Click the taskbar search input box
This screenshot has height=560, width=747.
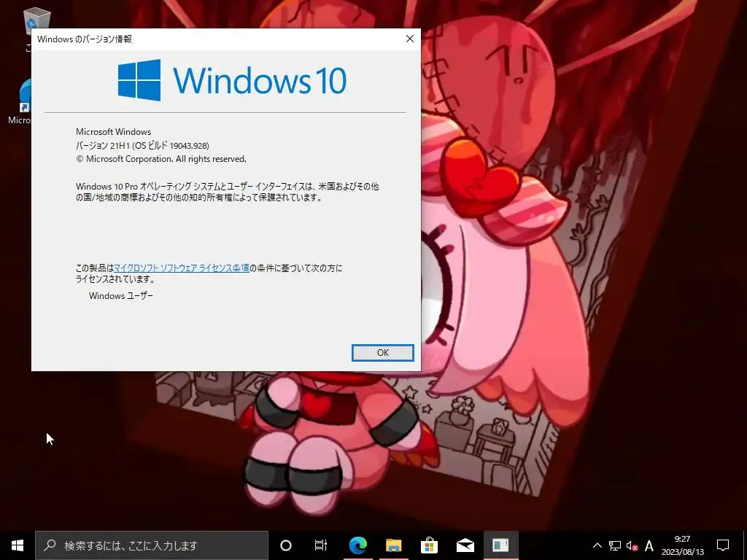pyautogui.click(x=152, y=545)
